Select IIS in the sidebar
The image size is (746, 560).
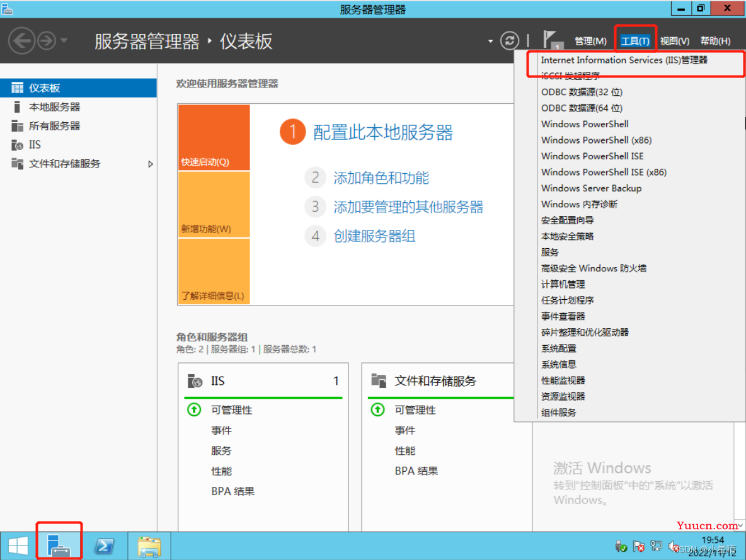[x=79, y=145]
